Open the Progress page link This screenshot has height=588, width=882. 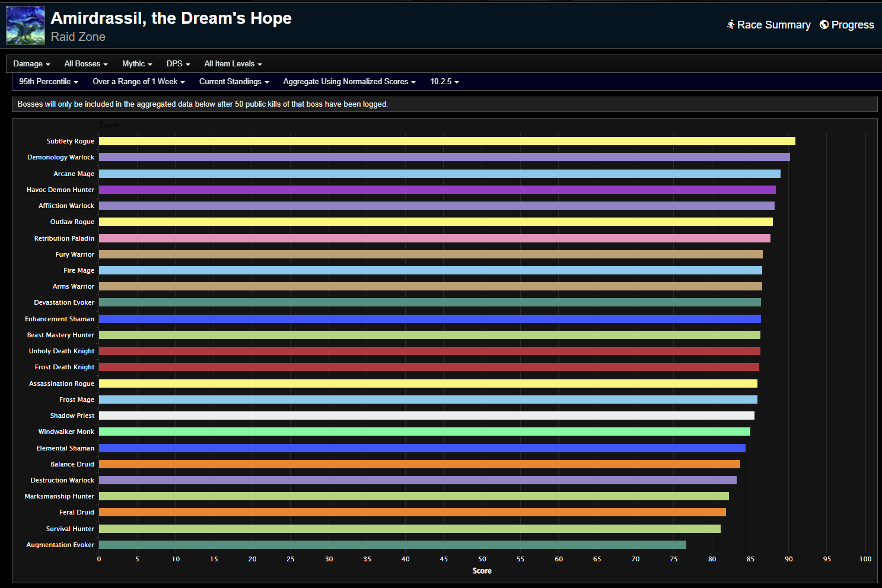click(x=852, y=25)
